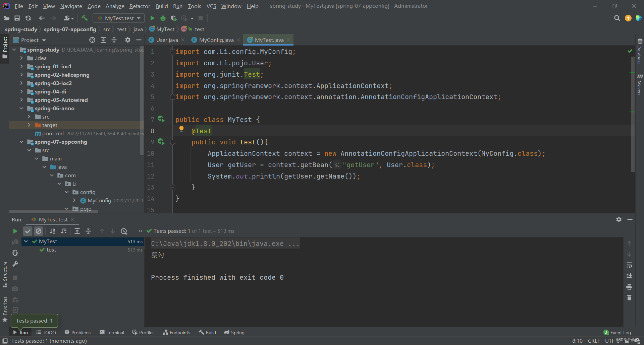Switch to the User.java editor tab
This screenshot has width=644, height=345.
(x=166, y=40)
